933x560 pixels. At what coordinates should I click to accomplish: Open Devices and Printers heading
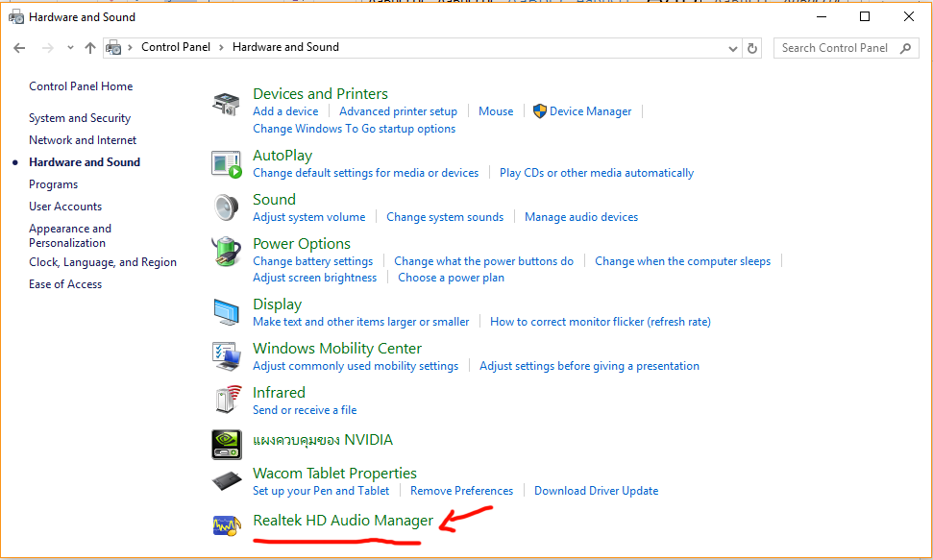click(x=320, y=93)
